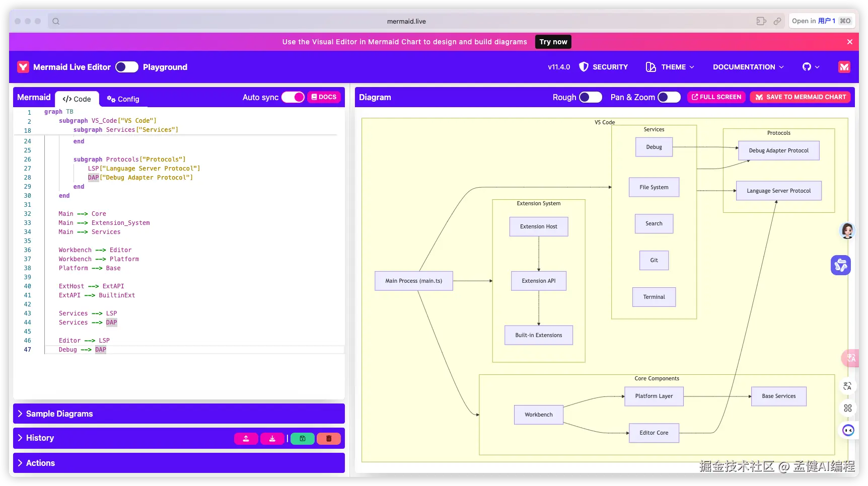This screenshot has width=868, height=486.
Task: Click the 'Editor Core' diagram node
Action: click(654, 433)
